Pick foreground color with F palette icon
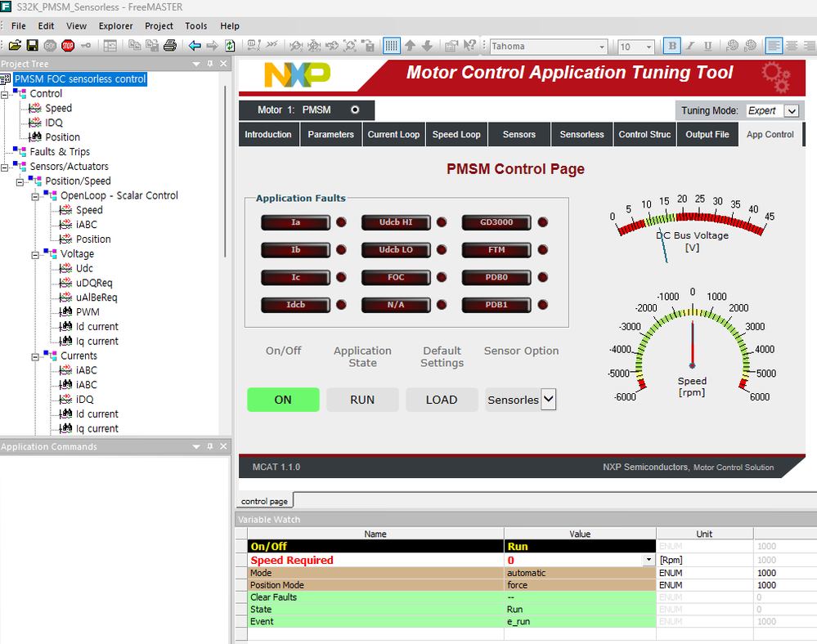817x644 pixels. [732, 46]
